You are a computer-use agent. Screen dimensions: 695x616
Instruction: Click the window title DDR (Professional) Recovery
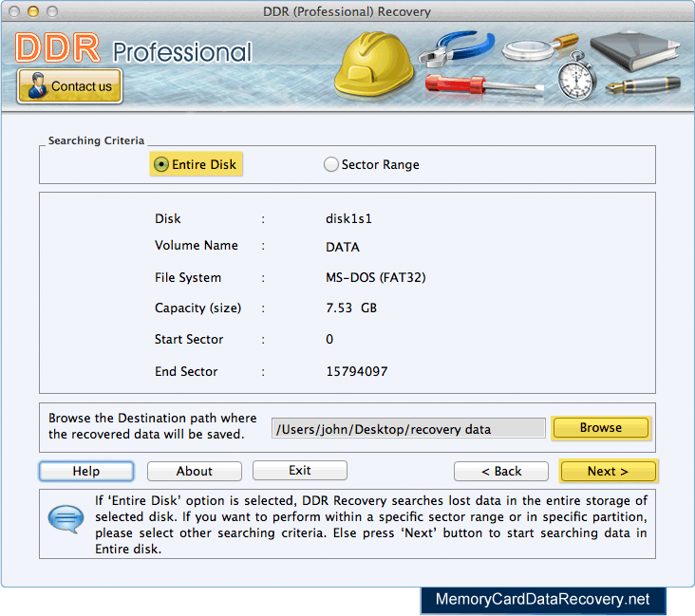[x=347, y=11]
